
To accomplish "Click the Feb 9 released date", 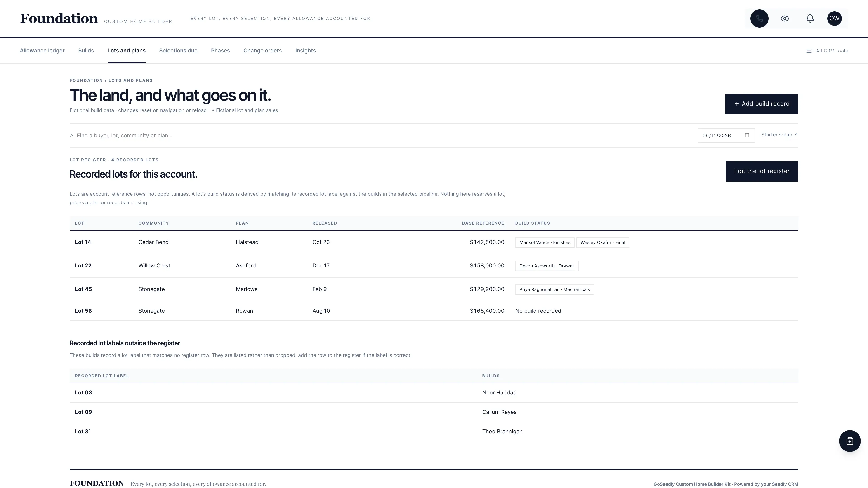I will coord(319,289).
